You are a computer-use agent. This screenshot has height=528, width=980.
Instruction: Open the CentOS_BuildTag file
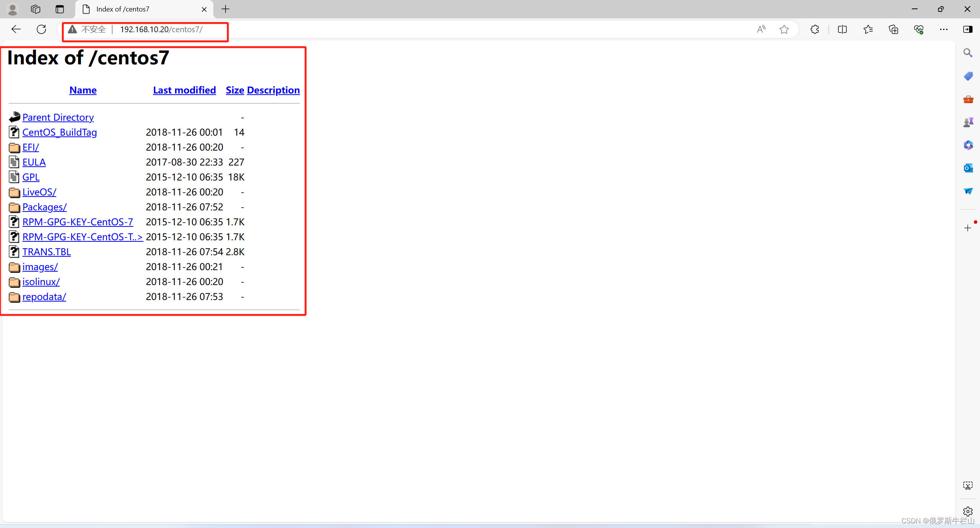tap(59, 132)
